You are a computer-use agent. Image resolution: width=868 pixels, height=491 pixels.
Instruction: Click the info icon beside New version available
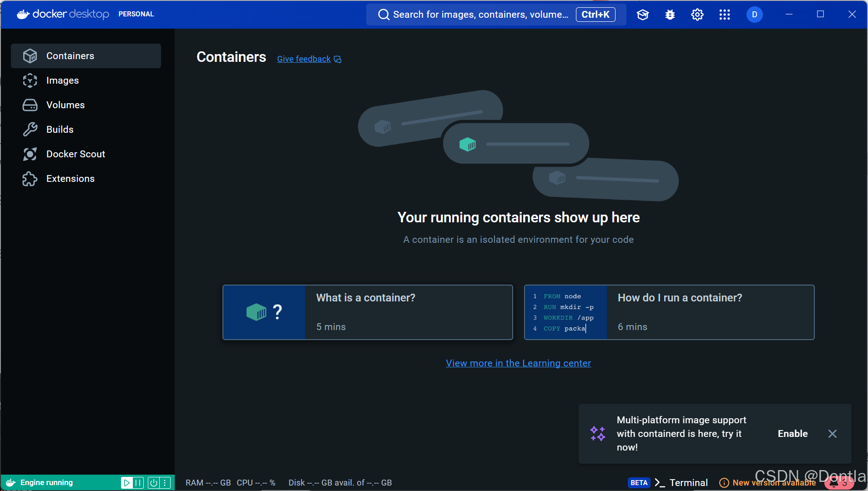[x=724, y=483]
